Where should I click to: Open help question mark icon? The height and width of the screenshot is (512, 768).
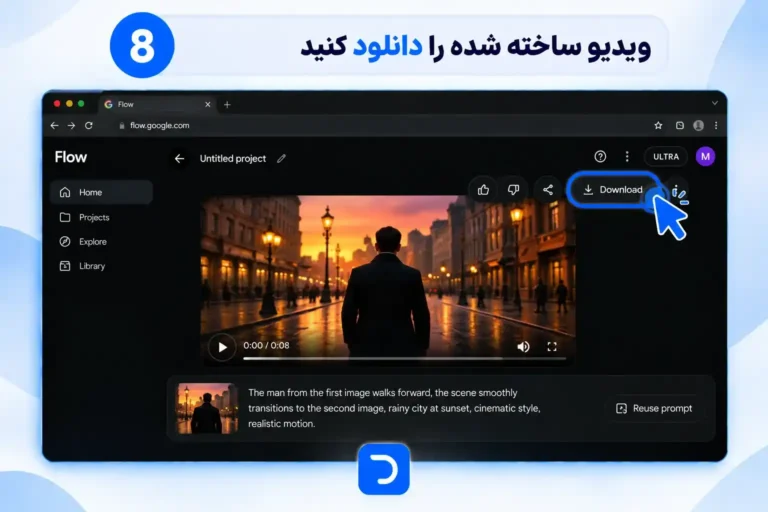(600, 156)
